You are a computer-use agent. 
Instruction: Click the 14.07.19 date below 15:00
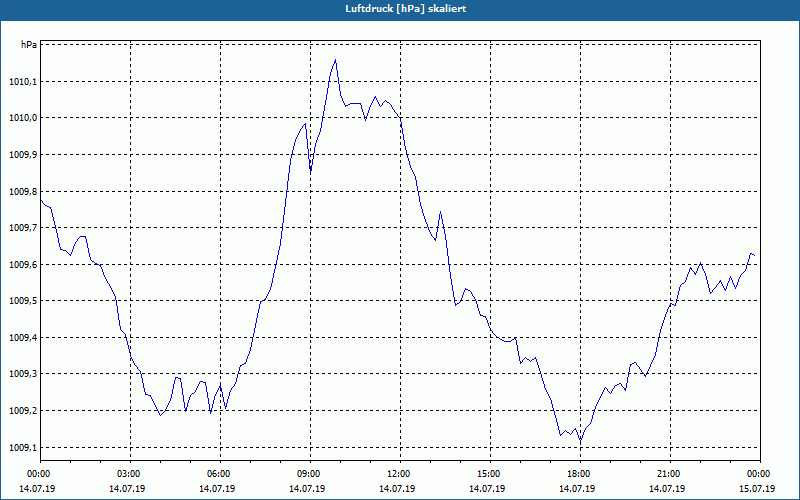click(x=487, y=488)
